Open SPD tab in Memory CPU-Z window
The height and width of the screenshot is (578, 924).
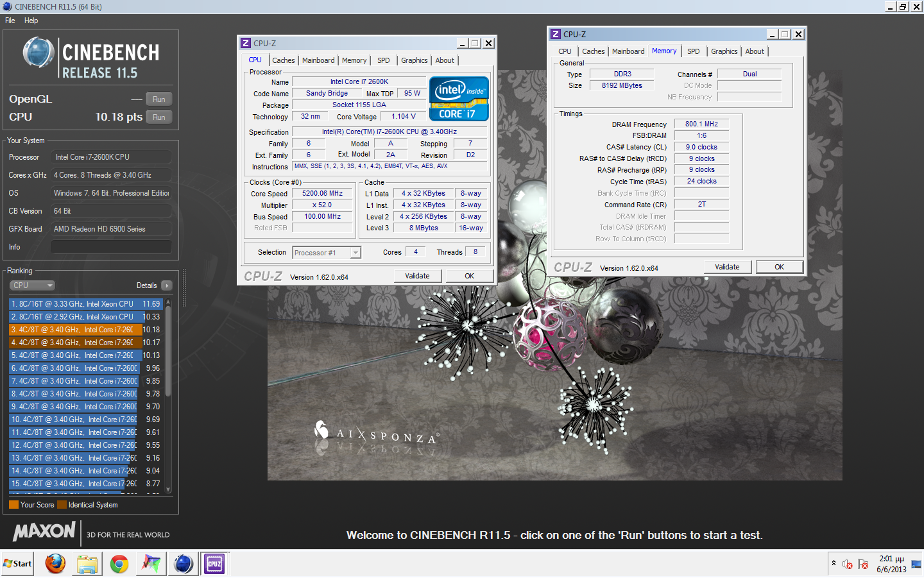tap(694, 51)
